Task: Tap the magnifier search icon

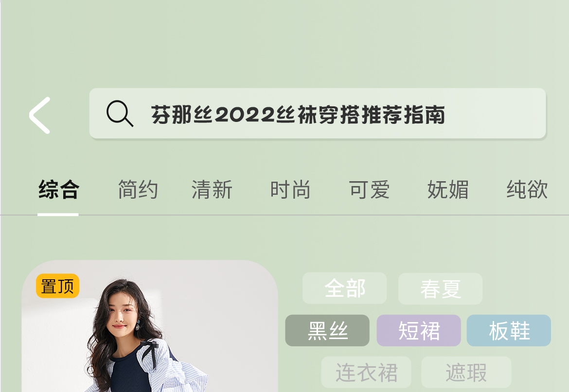Action: 120,113
